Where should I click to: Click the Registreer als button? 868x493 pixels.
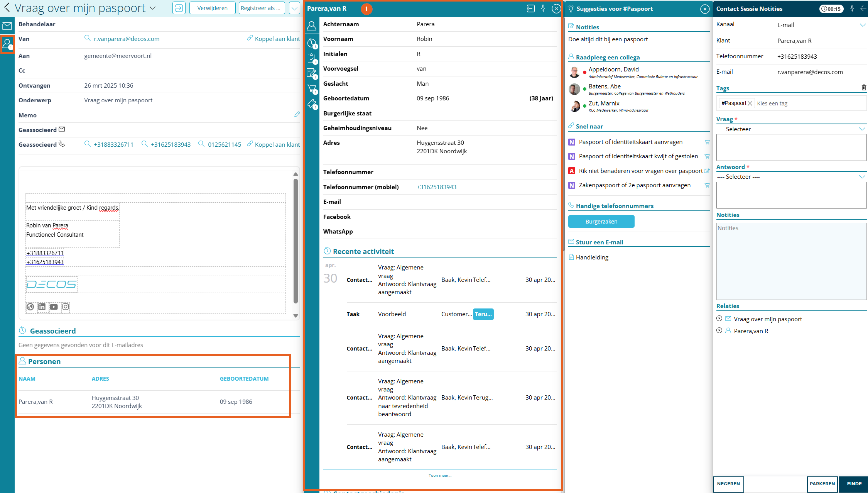262,8
